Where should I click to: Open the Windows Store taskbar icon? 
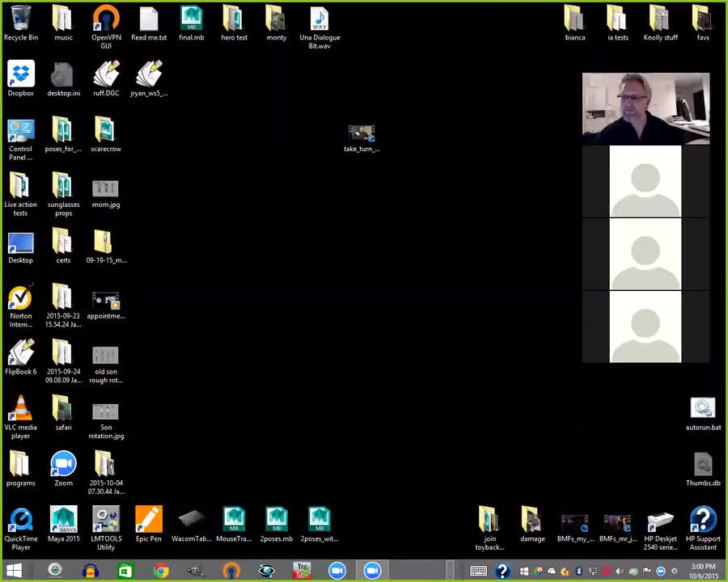(x=125, y=571)
